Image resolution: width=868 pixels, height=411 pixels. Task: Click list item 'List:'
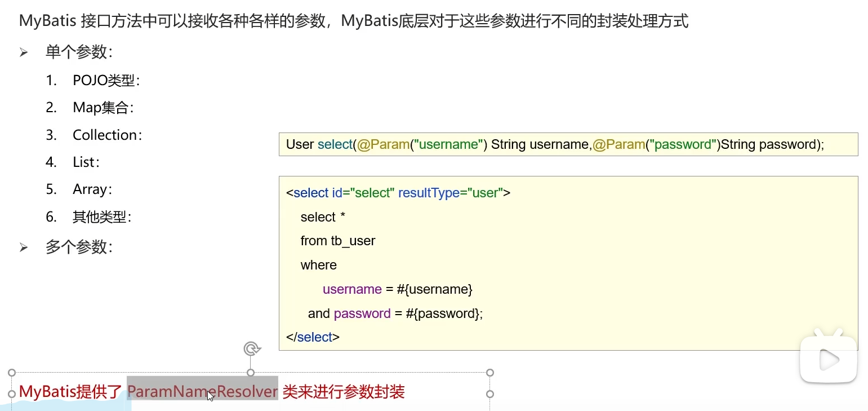pos(86,162)
